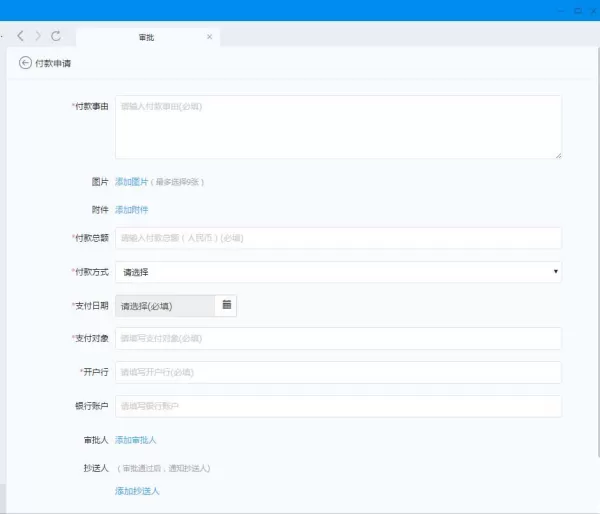This screenshot has height=514, width=600.
Task: Click the page's vertical scrollbar
Action: click(x=598, y=253)
